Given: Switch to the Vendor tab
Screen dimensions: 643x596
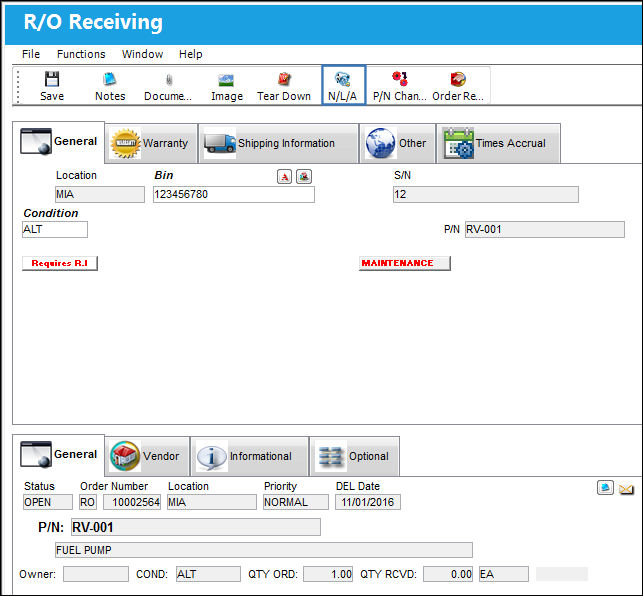Looking at the screenshot, I should 147,457.
